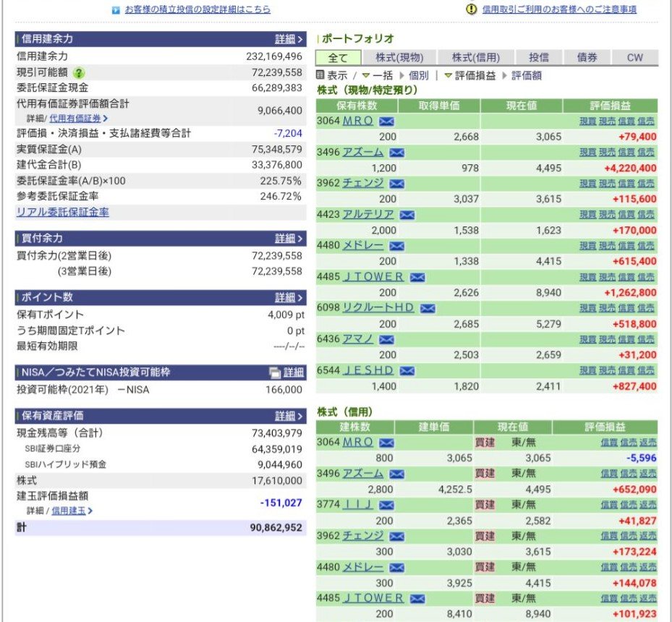This screenshot has width=672, height=622.
Task: Click 信売 for 6098 リクルートHD
Action: (x=646, y=307)
